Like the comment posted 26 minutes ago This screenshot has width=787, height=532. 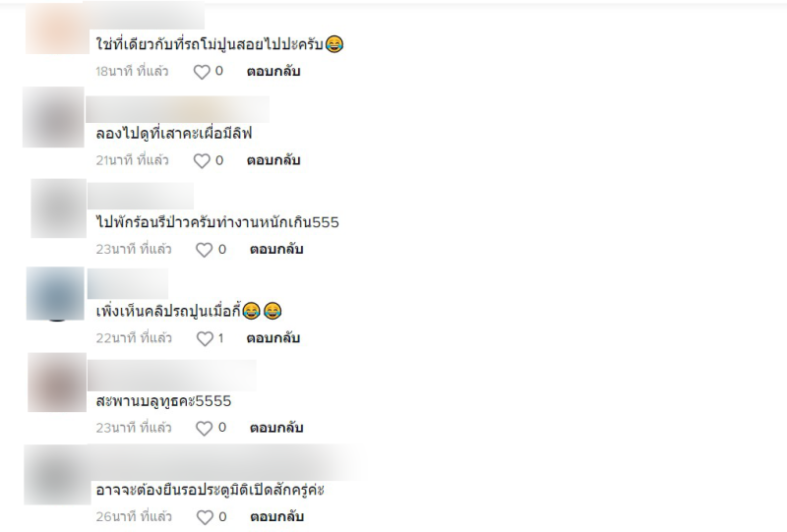click(205, 517)
